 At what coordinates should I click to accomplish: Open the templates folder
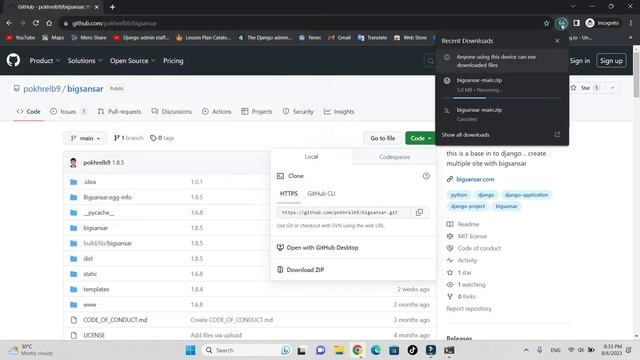point(96,289)
